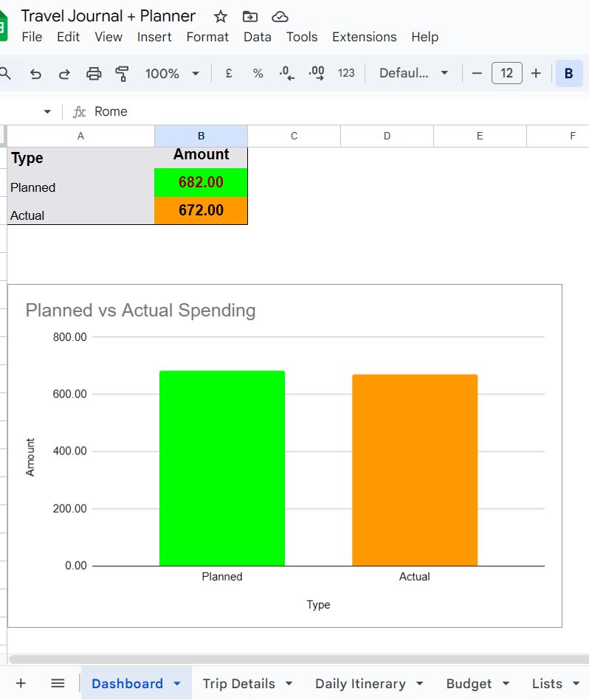
Task: Open the Lists tab dropdown arrow
Action: coord(576,684)
